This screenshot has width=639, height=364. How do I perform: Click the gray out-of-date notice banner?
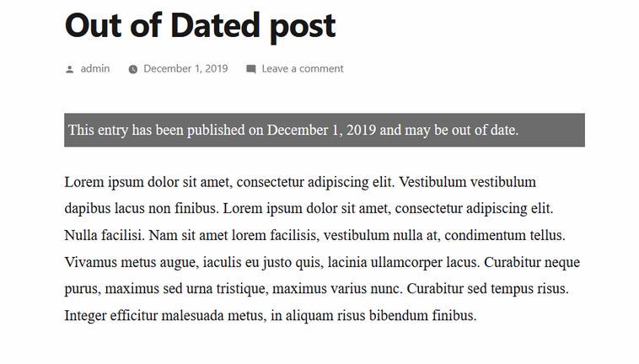click(x=325, y=130)
